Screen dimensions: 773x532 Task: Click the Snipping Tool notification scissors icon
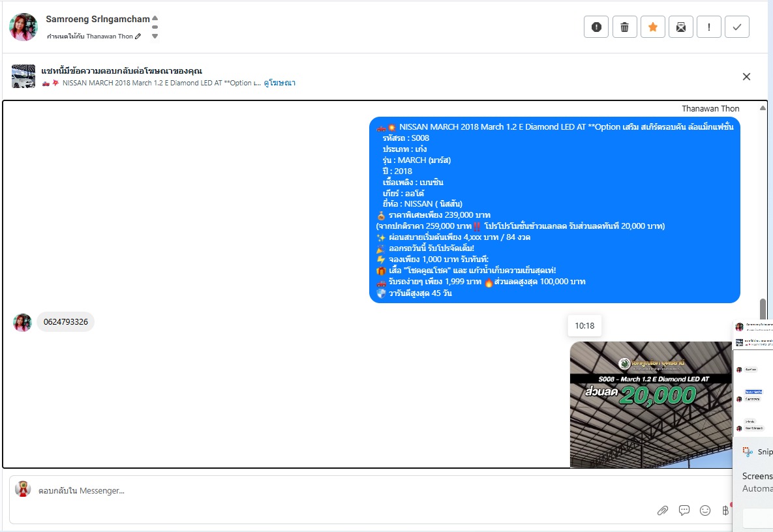pyautogui.click(x=748, y=451)
